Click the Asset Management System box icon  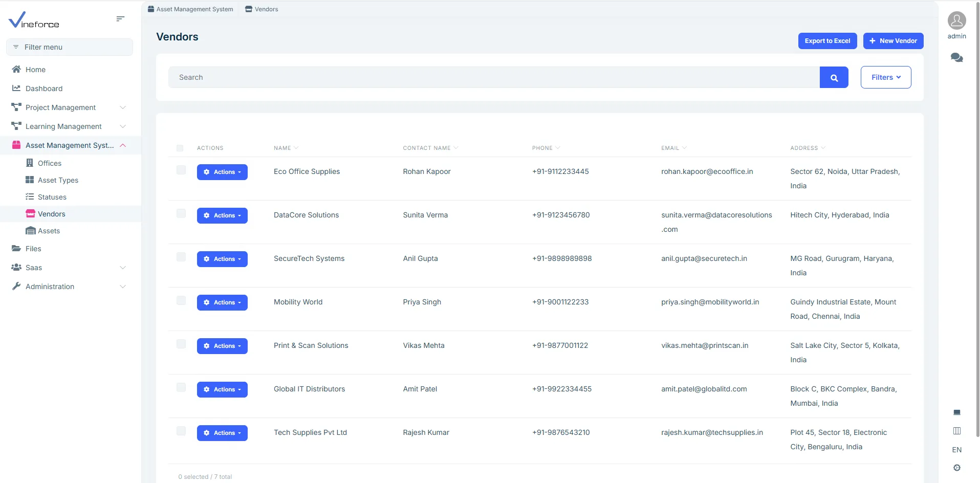point(16,145)
